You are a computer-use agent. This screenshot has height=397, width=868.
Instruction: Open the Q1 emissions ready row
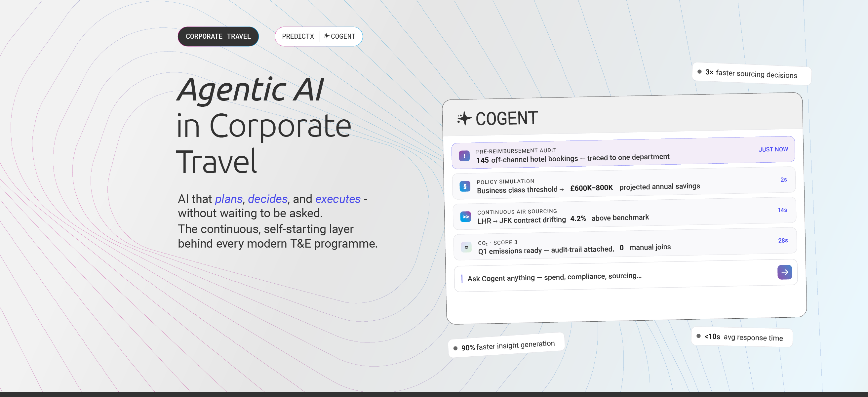625,244
